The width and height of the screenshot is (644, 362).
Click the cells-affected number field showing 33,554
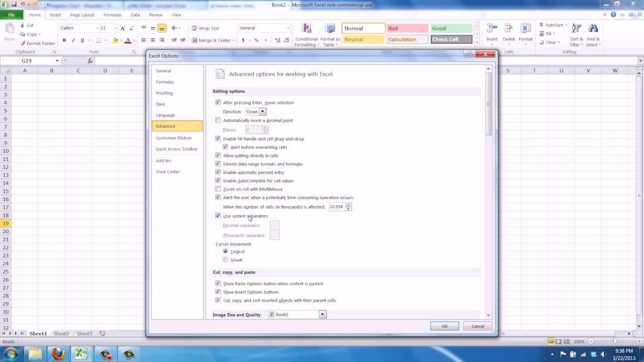[337, 207]
